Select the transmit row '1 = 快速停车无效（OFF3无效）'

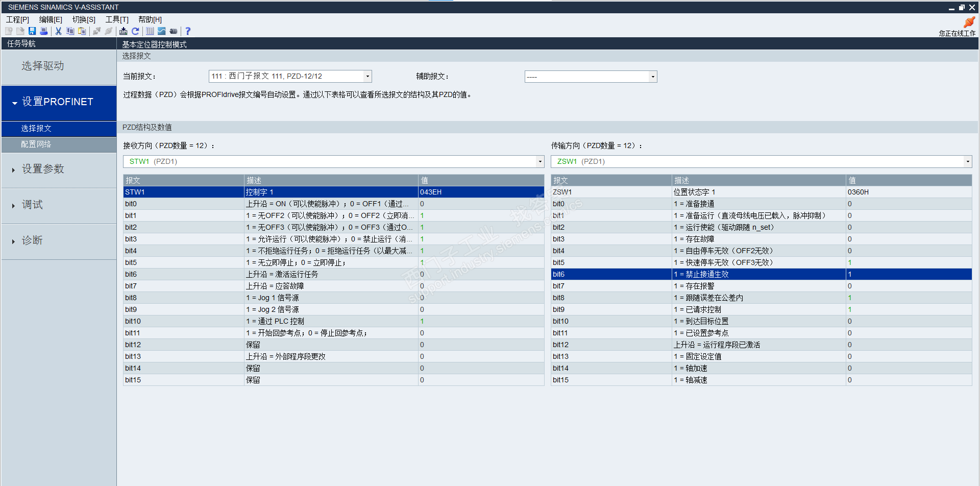[x=761, y=263]
